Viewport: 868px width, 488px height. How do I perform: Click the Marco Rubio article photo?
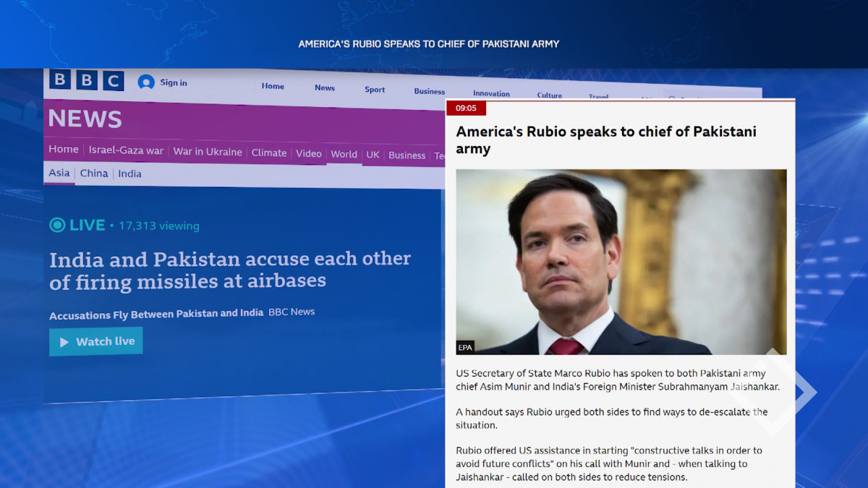tap(621, 262)
